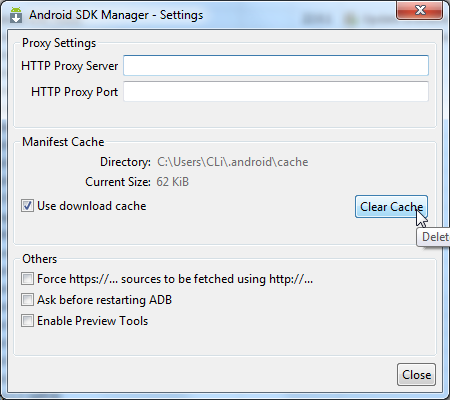Click the Directory: label
Viewport: 450px width, 400px height.
tap(125, 162)
